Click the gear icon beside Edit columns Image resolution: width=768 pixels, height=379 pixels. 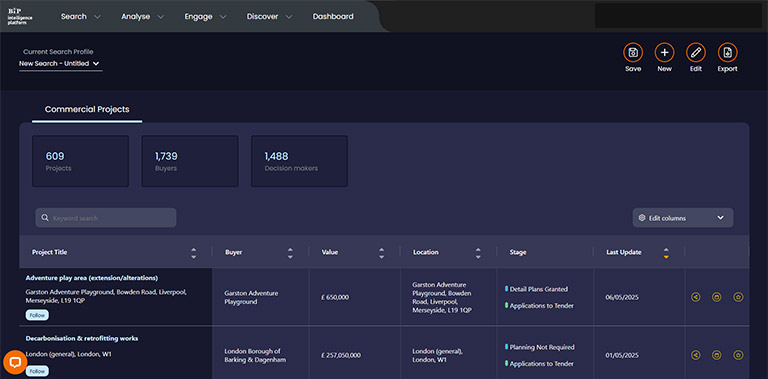pyautogui.click(x=642, y=218)
